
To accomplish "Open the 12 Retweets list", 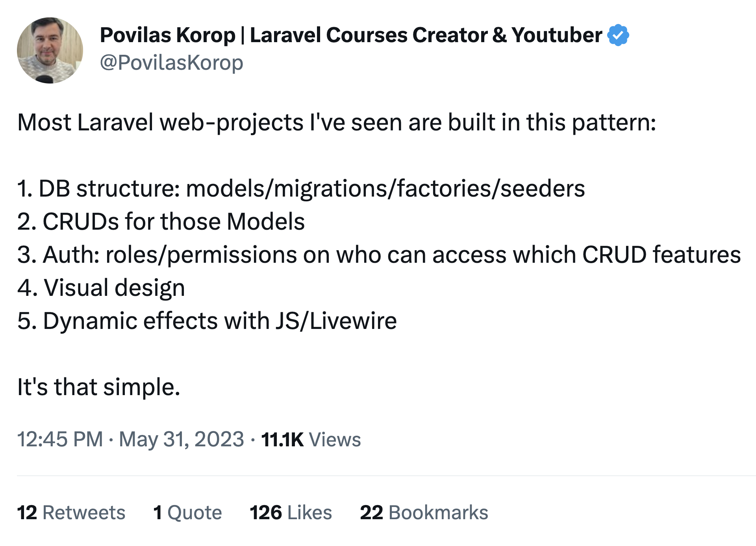I will pyautogui.click(x=71, y=513).
